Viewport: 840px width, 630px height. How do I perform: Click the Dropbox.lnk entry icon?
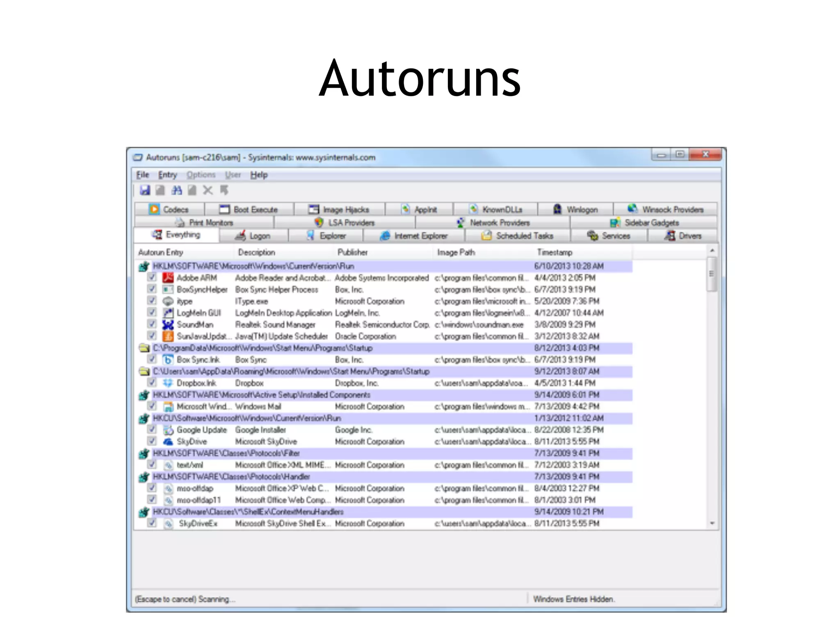point(168,383)
